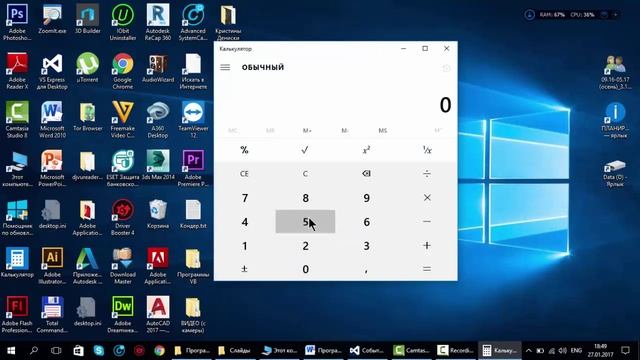Show hidden system tray icons chevron
The height and width of the screenshot is (360, 640).
529,351
